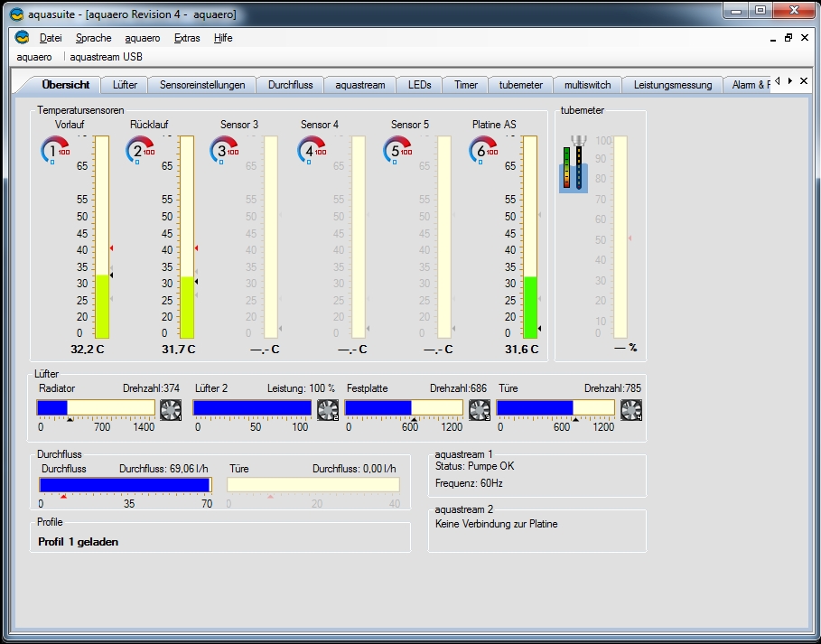Click the Rücklauf sensor 2 gauge icon
The height and width of the screenshot is (644, 821).
click(140, 150)
